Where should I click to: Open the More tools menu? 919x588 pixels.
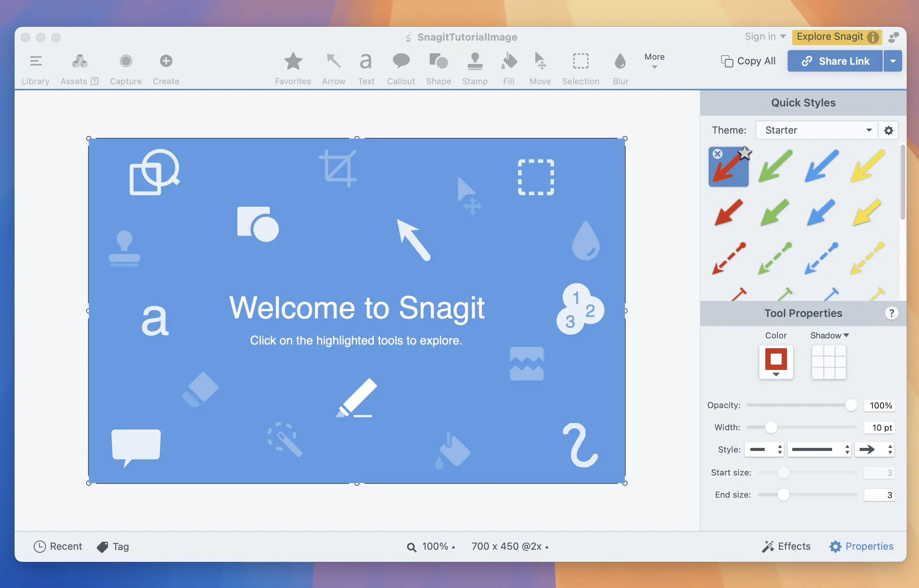pos(654,60)
